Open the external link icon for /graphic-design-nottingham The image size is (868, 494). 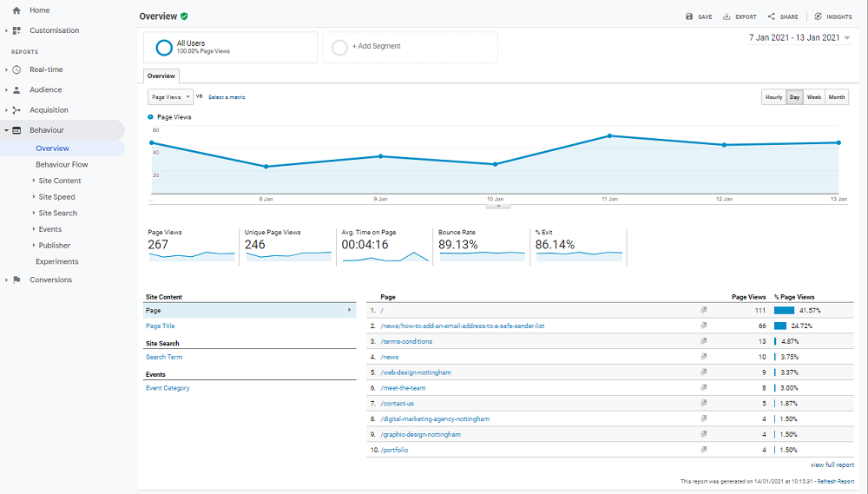[704, 434]
